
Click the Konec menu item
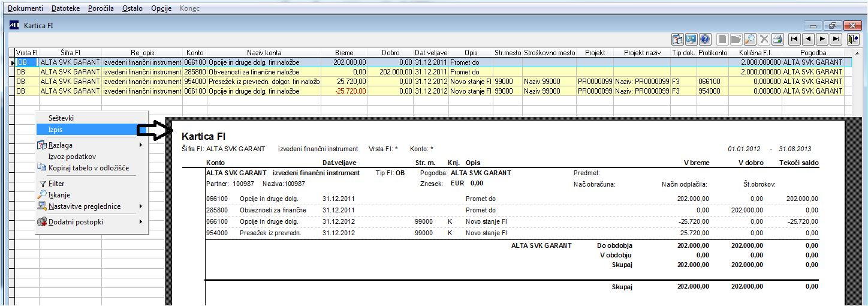coord(189,8)
